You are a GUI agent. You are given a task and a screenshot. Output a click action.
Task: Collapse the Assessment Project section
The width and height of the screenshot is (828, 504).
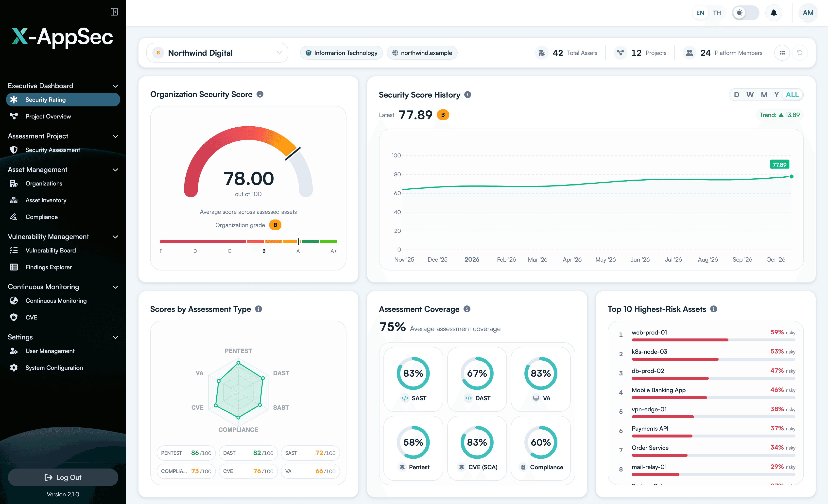point(115,136)
